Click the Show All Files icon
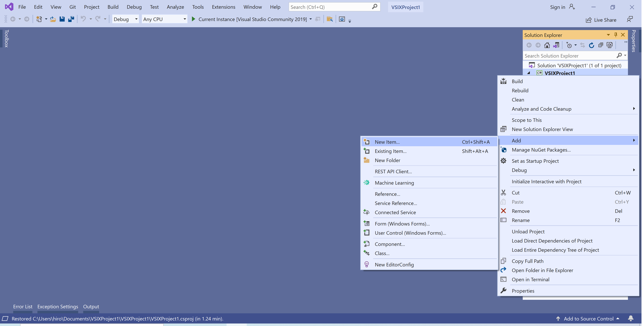 [610, 45]
